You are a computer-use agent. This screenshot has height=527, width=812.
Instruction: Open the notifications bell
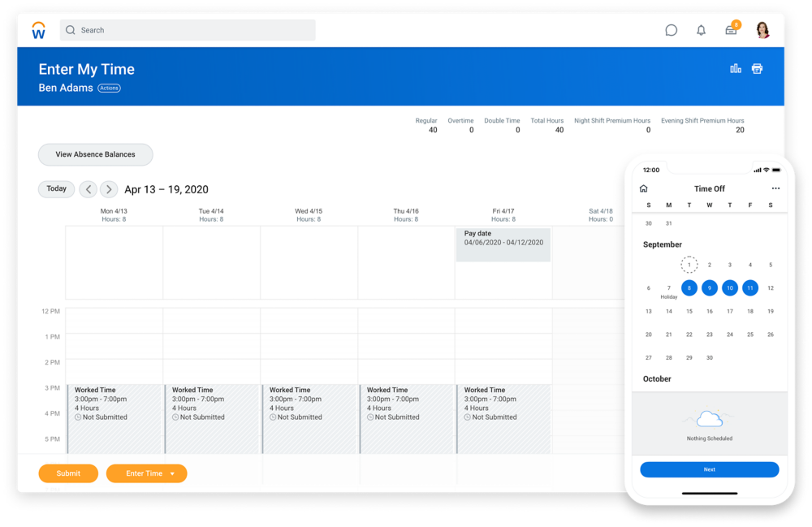[x=701, y=30]
